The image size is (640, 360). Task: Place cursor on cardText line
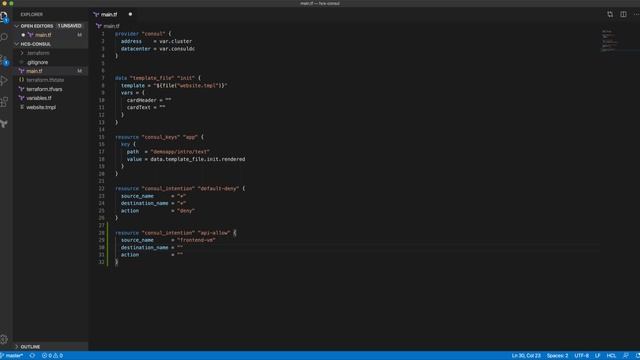[146, 107]
